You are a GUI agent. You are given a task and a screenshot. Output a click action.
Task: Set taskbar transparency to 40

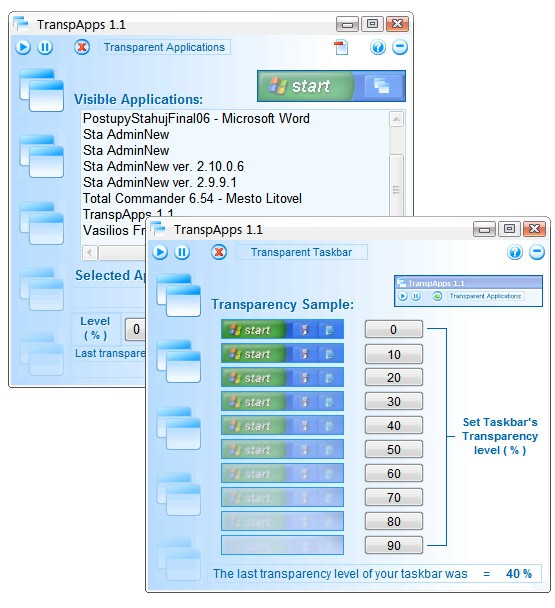tap(394, 425)
